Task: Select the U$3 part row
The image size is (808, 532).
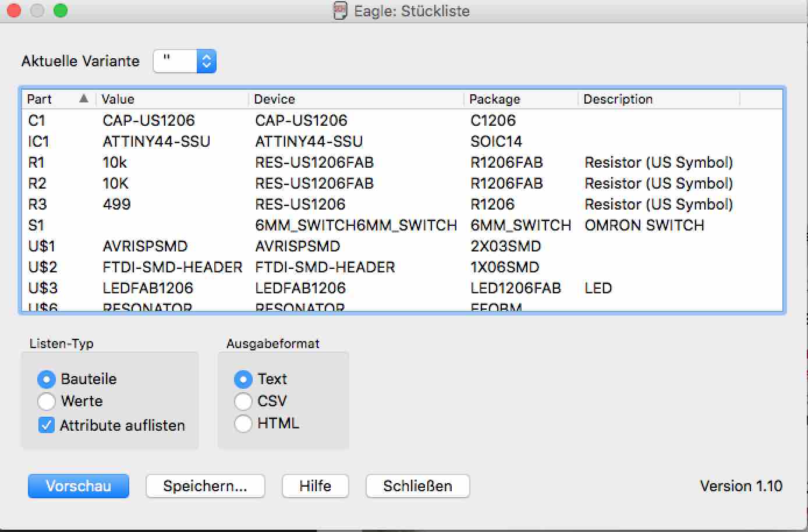Action: tap(402, 288)
